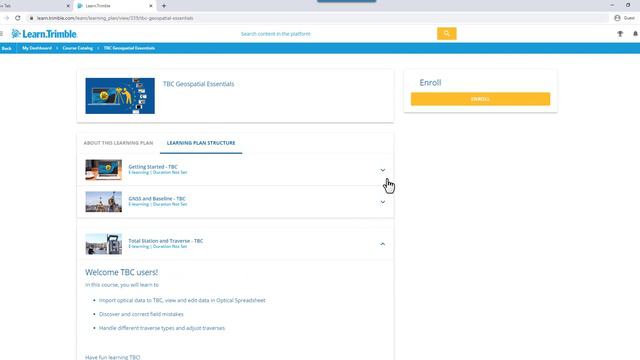Click the browser forward arrow

(x=6, y=18)
